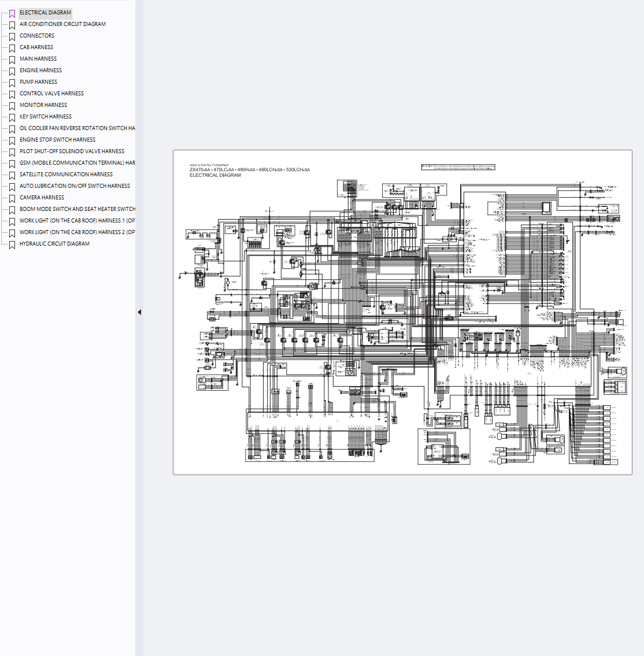Viewport: 644px width, 656px height.
Task: Select the CONTROL VALVE HARNESS bookmark
Action: pos(51,94)
